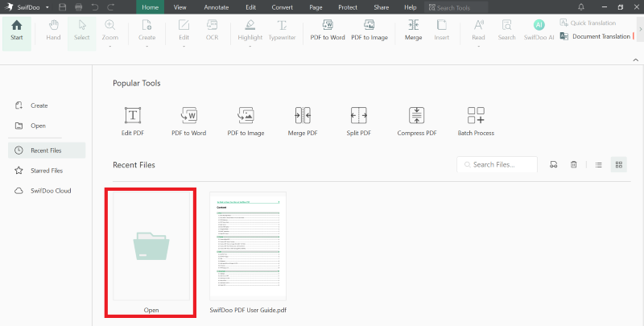Open the notifications bell

(580, 7)
